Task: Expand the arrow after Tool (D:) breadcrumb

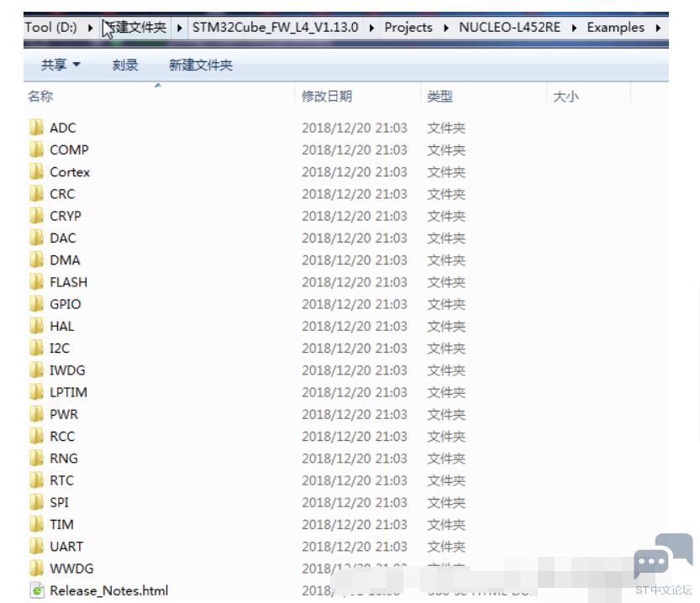Action: pos(91,28)
